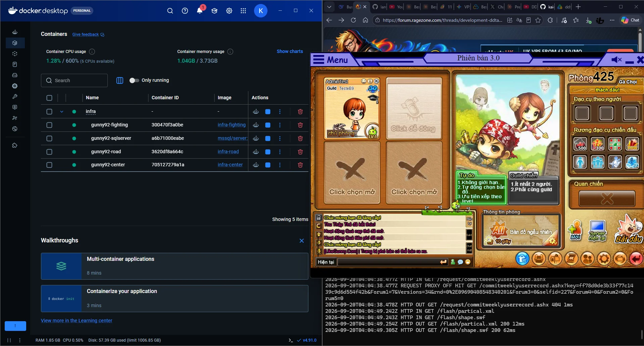Delete the gunny92-road container
The width and height of the screenshot is (644, 346).
[300, 152]
